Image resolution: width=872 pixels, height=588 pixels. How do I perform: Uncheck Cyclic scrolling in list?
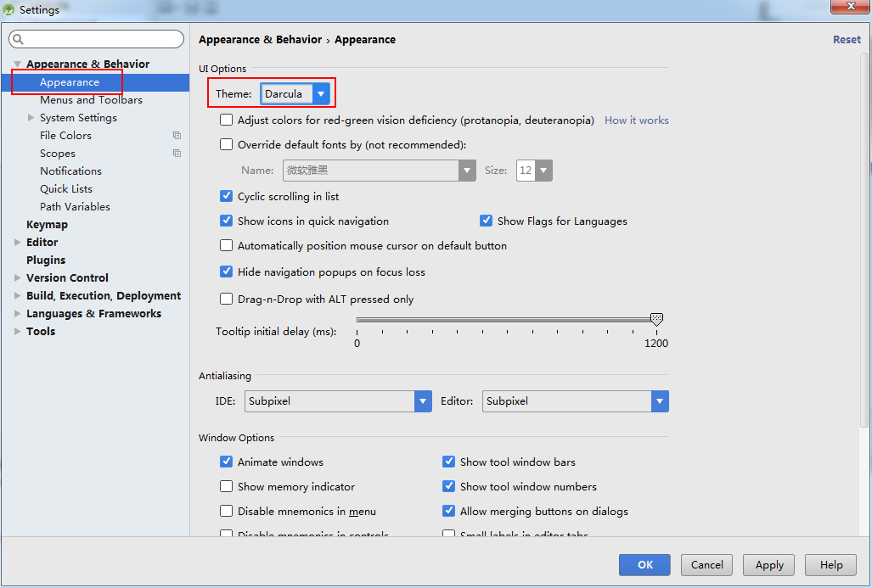coord(227,196)
